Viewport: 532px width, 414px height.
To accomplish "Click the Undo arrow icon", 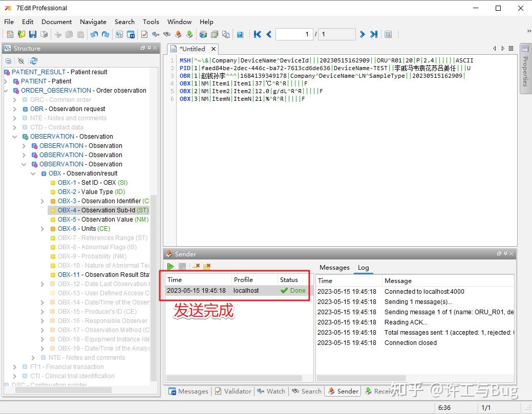I will [x=94, y=34].
